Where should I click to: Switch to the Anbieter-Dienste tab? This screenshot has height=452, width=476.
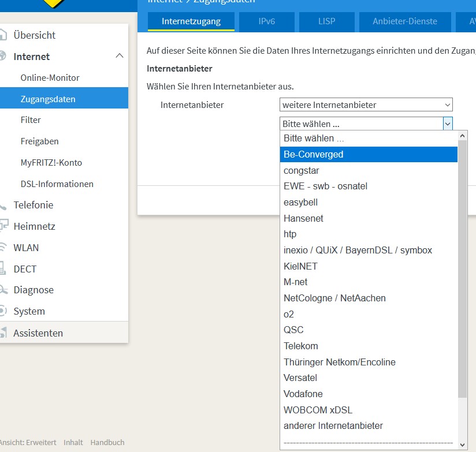coord(405,21)
